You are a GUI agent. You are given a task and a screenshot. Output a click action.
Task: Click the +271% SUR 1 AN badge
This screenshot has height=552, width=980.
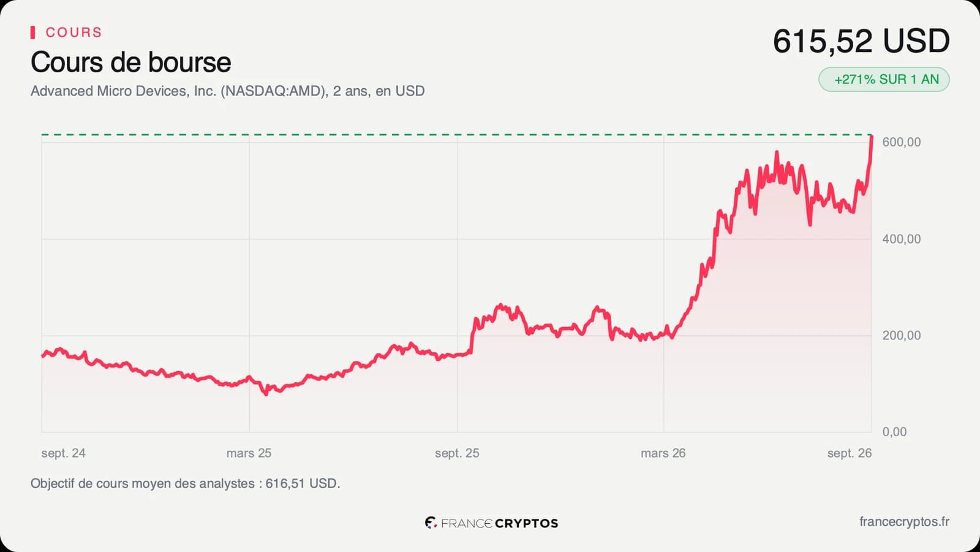(x=884, y=80)
